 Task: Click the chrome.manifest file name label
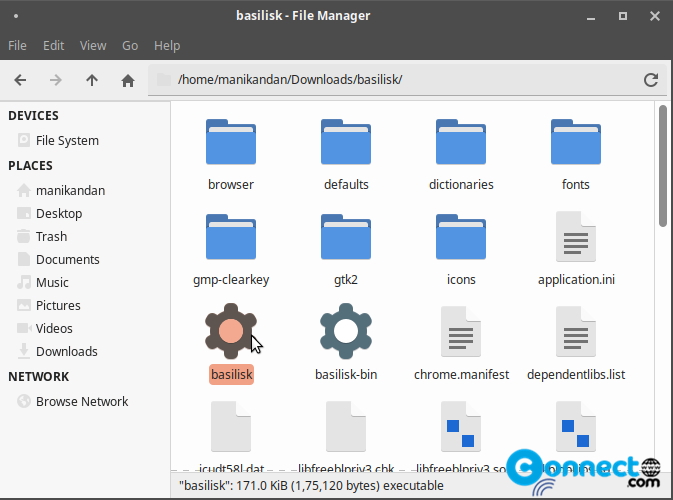(461, 375)
